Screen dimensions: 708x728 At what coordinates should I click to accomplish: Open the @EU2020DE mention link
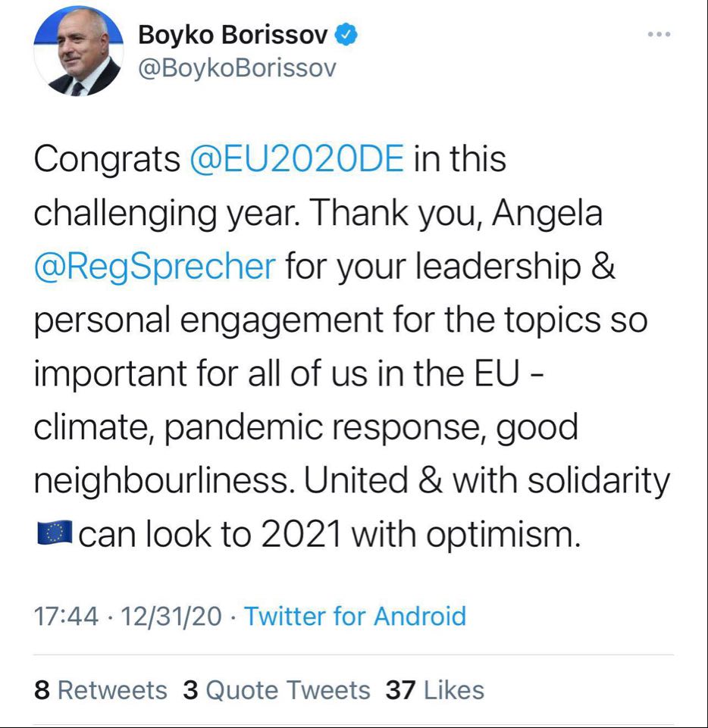pos(296,161)
